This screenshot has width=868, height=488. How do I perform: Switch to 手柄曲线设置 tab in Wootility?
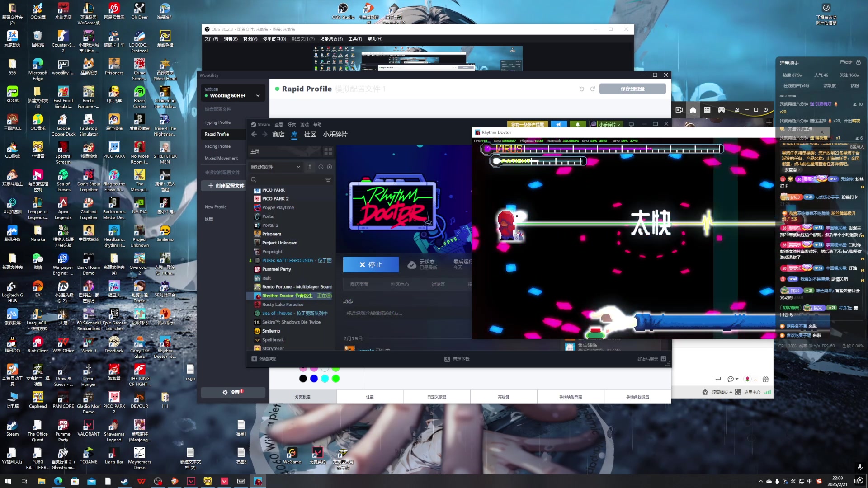pyautogui.click(x=637, y=397)
